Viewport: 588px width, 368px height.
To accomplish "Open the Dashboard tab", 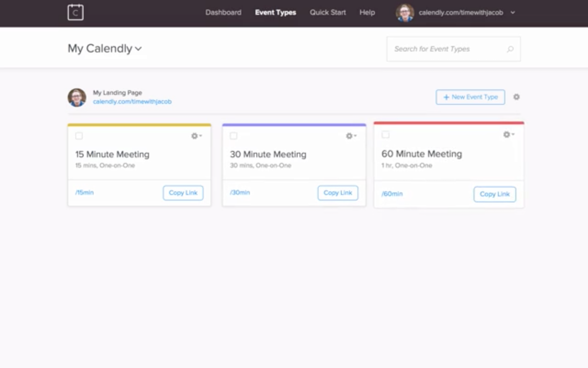I will point(223,13).
